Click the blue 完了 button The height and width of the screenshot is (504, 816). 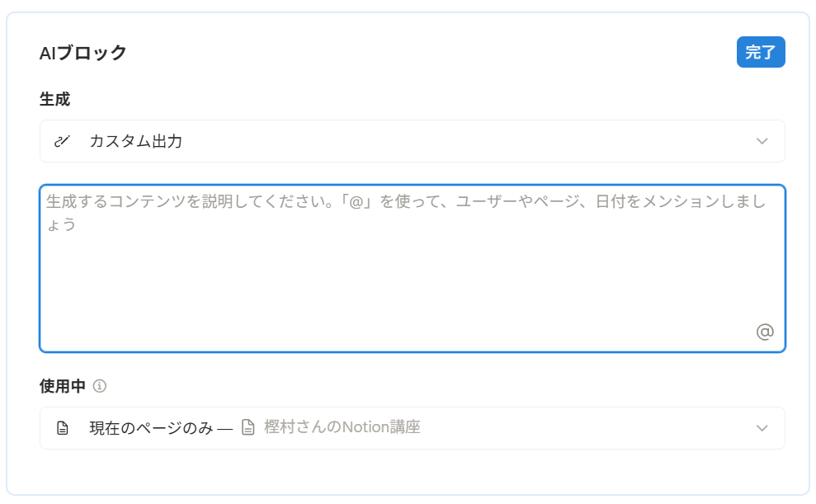(761, 52)
